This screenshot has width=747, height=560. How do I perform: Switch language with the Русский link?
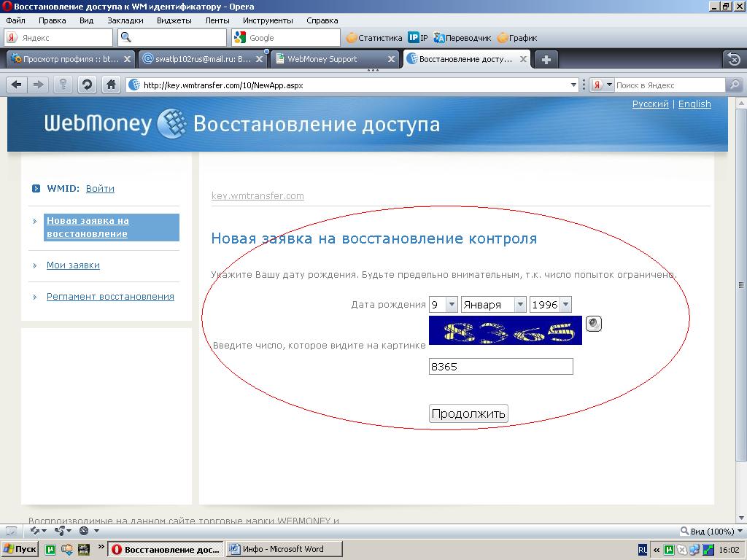(x=650, y=104)
